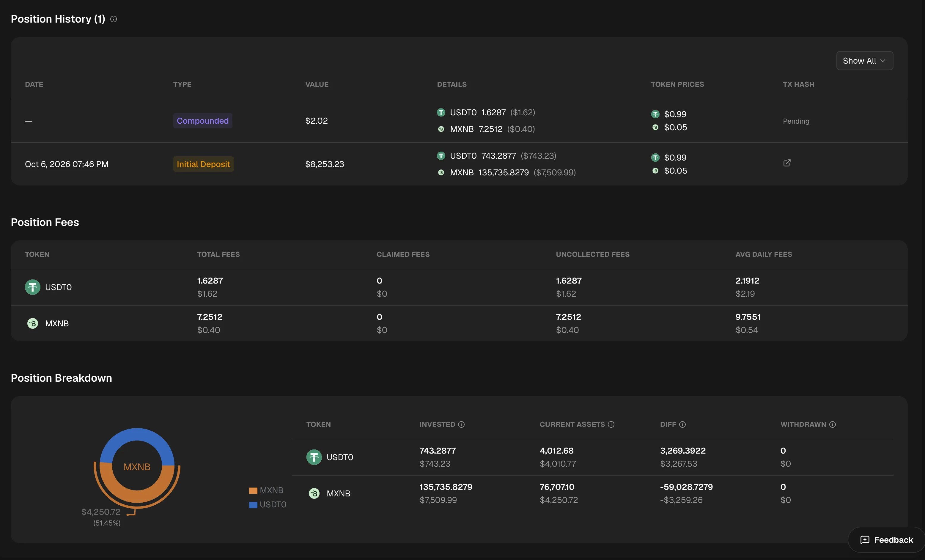
Task: Click MXNB token icon in Position Fees
Action: point(33,323)
